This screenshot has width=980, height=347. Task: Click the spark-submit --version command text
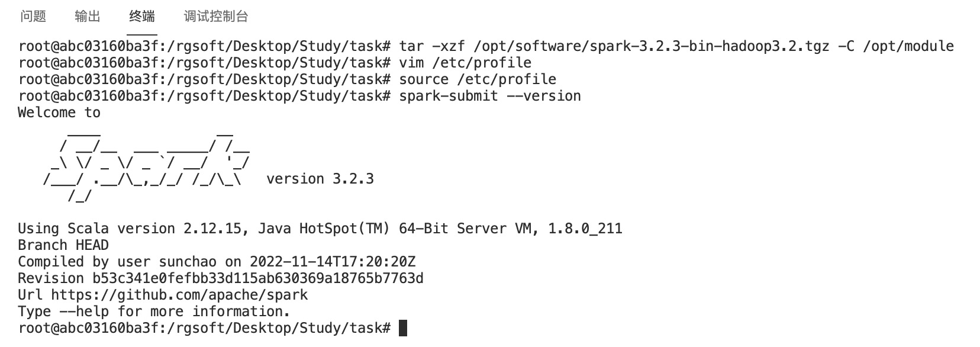pos(490,96)
